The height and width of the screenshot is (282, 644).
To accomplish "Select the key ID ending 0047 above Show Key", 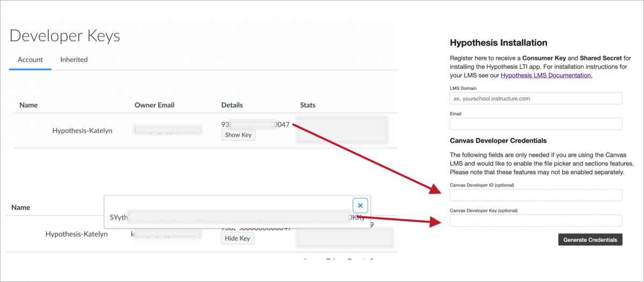I will (255, 124).
